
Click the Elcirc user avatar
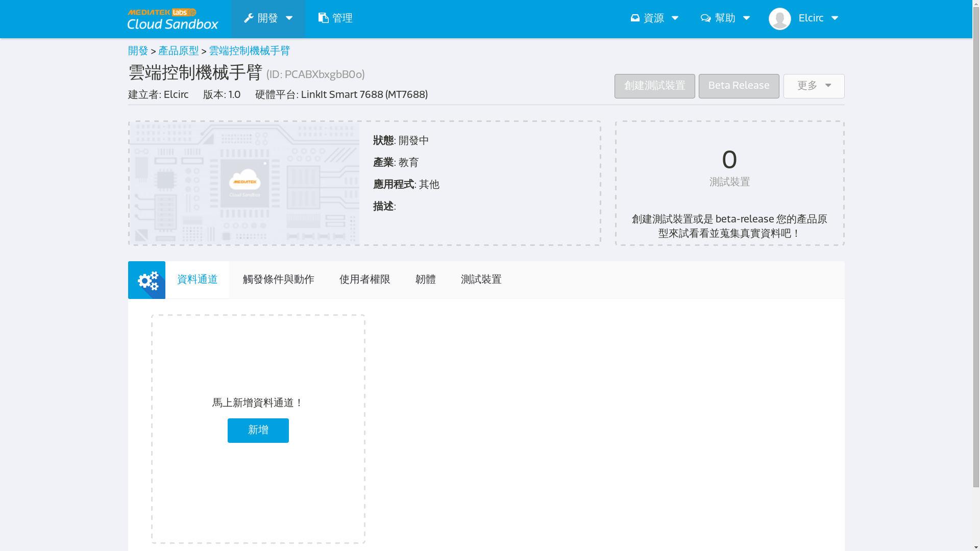click(779, 19)
